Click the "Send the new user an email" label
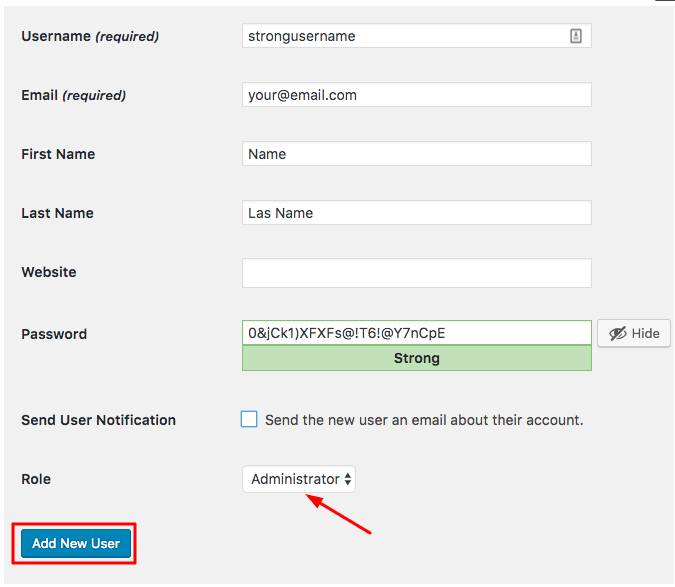675x587 pixels. tap(424, 420)
